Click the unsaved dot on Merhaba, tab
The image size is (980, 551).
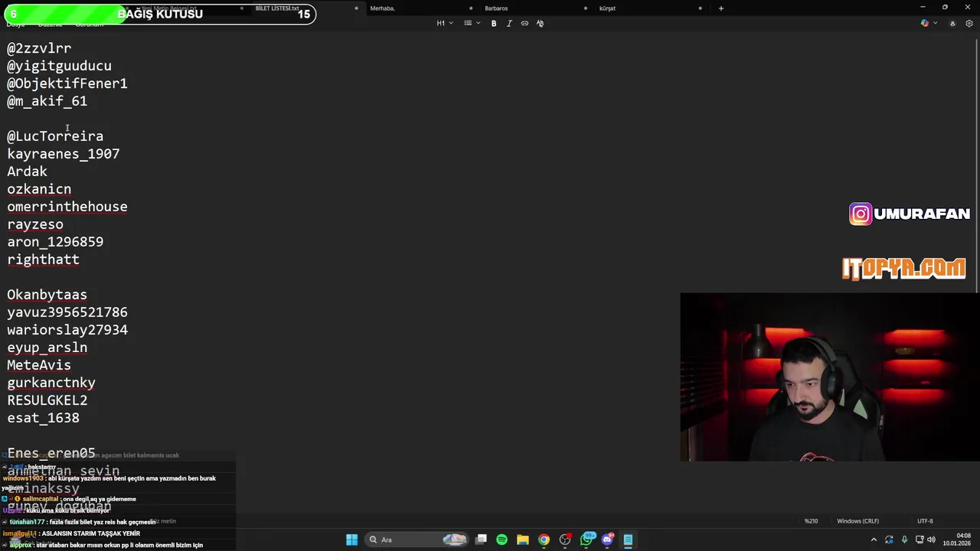point(471,8)
